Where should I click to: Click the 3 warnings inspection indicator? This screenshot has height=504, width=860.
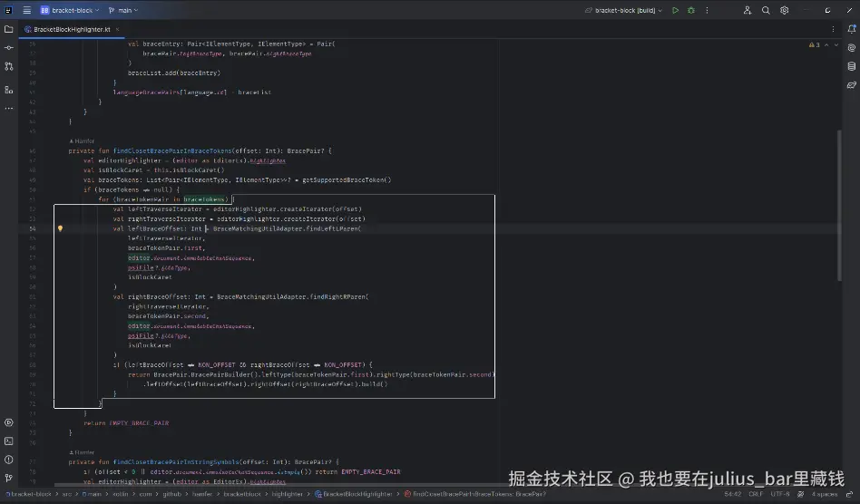(815, 45)
